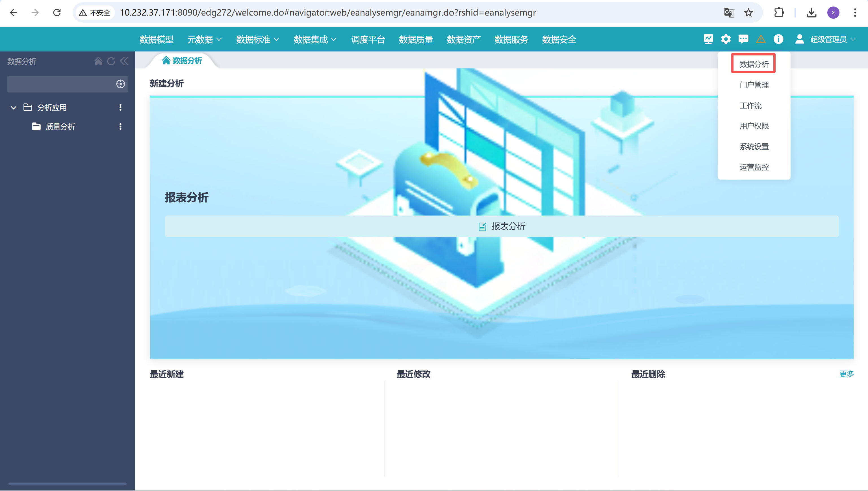Viewport: 868px width, 491px height.
Task: Click the sidebar home icon
Action: coord(98,61)
